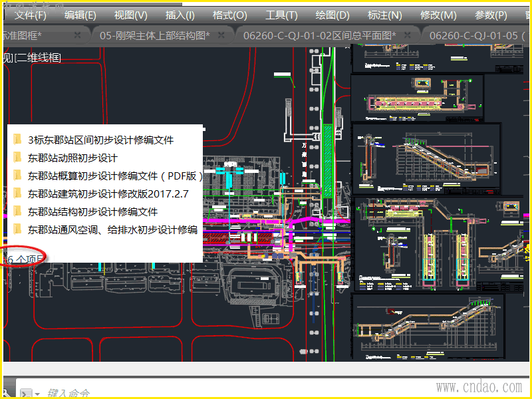Image resolution: width=532 pixels, height=399 pixels.
Task: Select the folder named 东郡站通风空调、给排水初步设计修编
Action: 112,229
